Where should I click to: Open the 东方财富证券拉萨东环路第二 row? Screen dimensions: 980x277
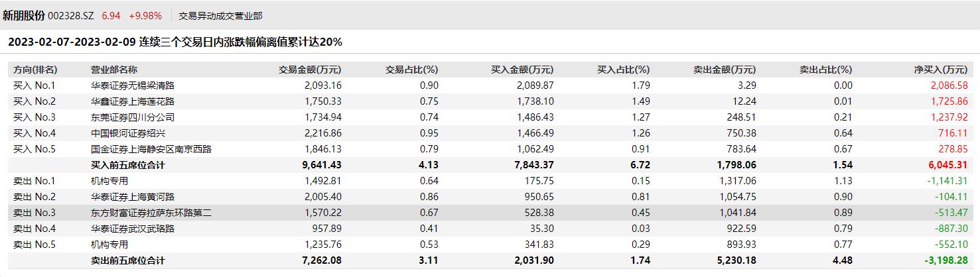(490, 213)
